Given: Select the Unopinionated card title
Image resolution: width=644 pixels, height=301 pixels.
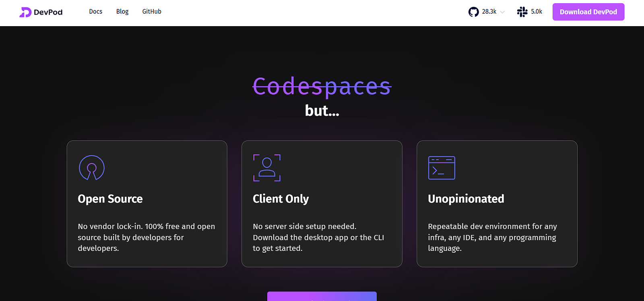Looking at the screenshot, I should click(x=466, y=199).
